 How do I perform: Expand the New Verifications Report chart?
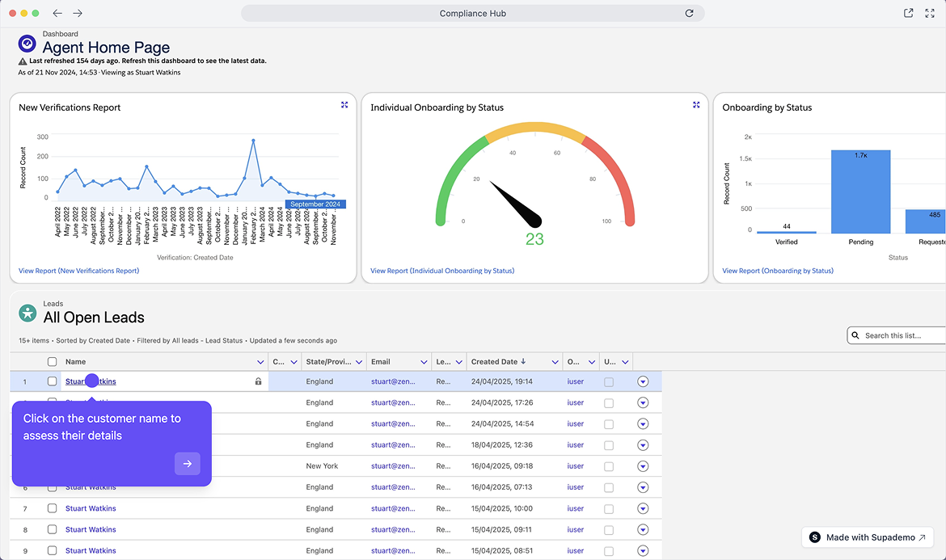(x=344, y=105)
